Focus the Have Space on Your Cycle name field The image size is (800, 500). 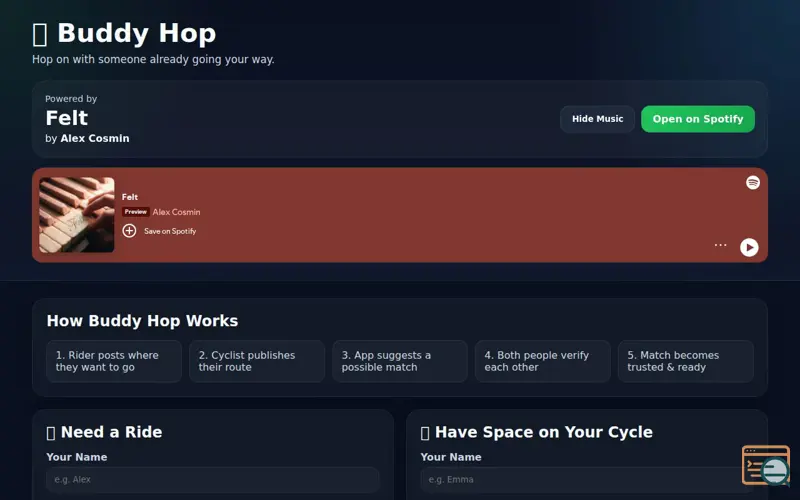[587, 480]
